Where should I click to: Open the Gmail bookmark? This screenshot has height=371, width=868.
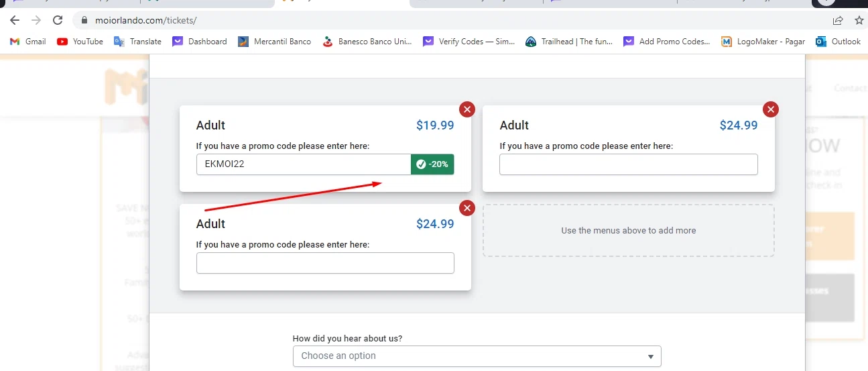[28, 42]
